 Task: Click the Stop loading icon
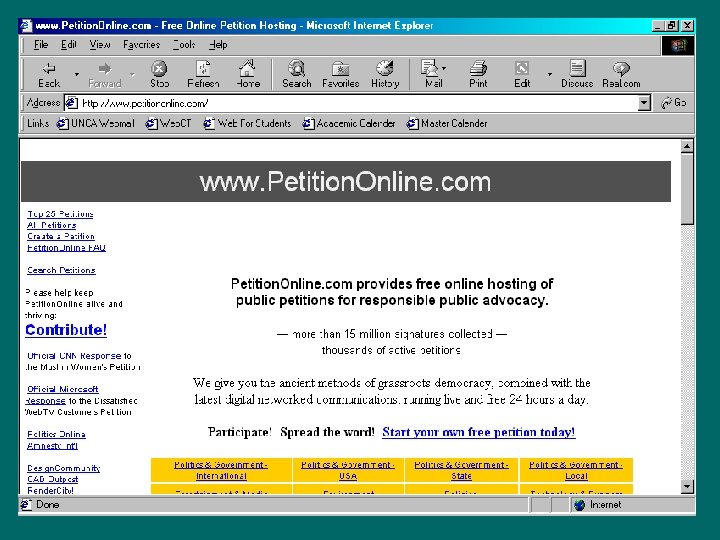(x=159, y=74)
